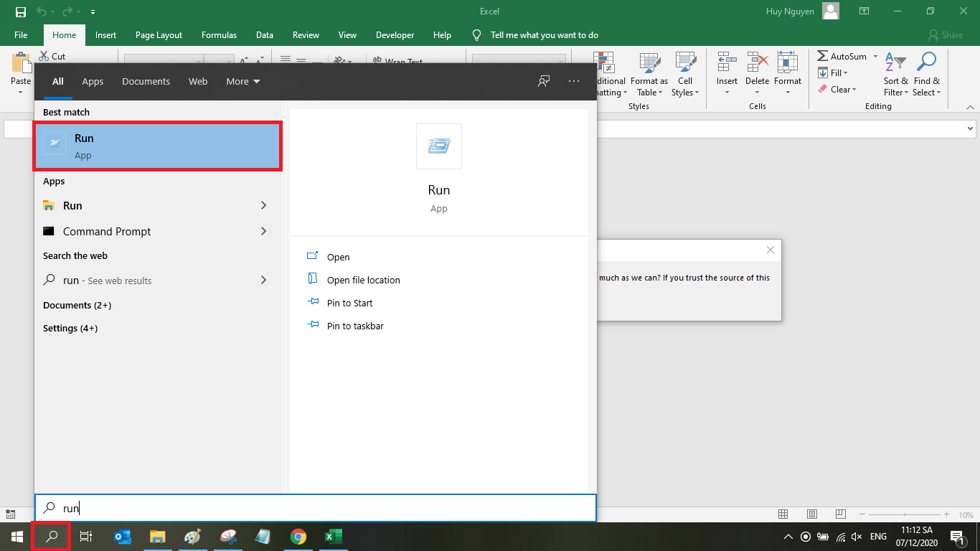The height and width of the screenshot is (551, 980).
Task: Expand the AutoSum dropdown arrow
Action: (x=875, y=57)
